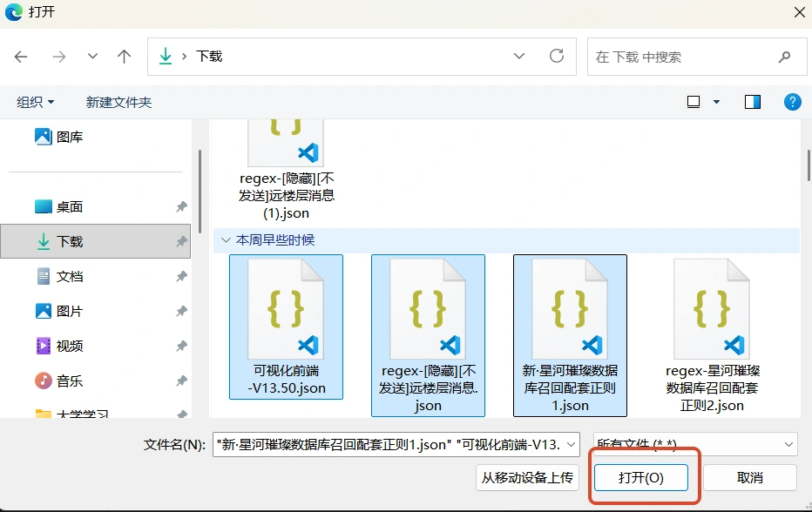Image resolution: width=812 pixels, height=512 pixels.
Task: Toggle the preview pane icon
Action: (753, 102)
